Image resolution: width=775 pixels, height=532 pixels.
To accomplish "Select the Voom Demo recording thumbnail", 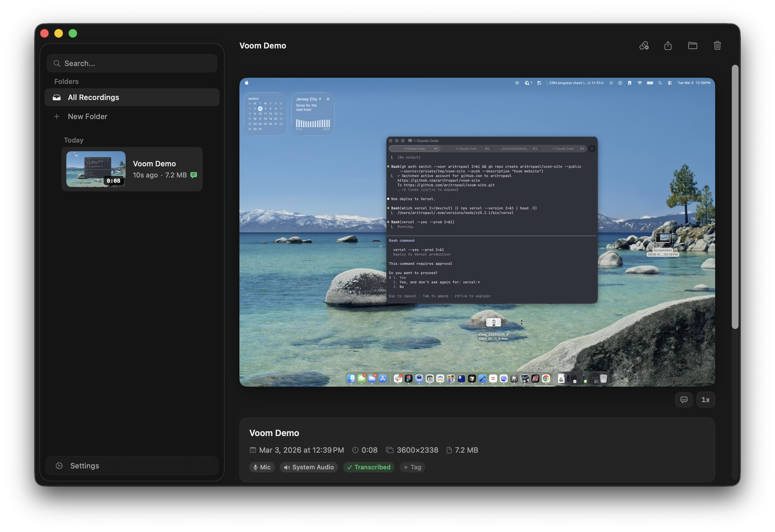I will (96, 169).
